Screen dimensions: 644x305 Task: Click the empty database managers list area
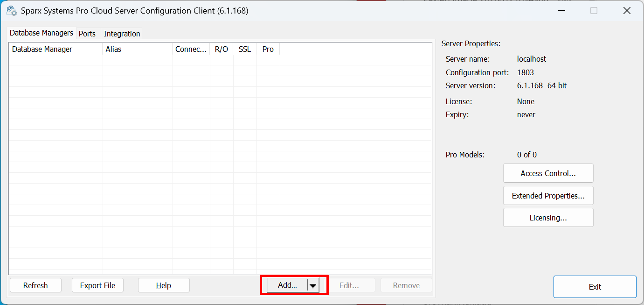click(x=220, y=163)
